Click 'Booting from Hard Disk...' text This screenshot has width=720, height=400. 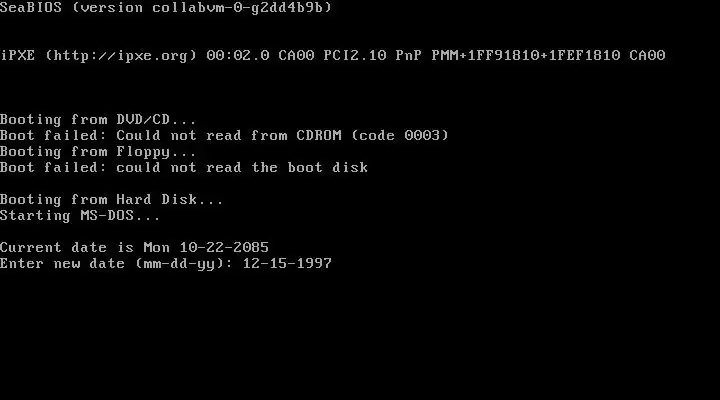[x=112, y=199]
